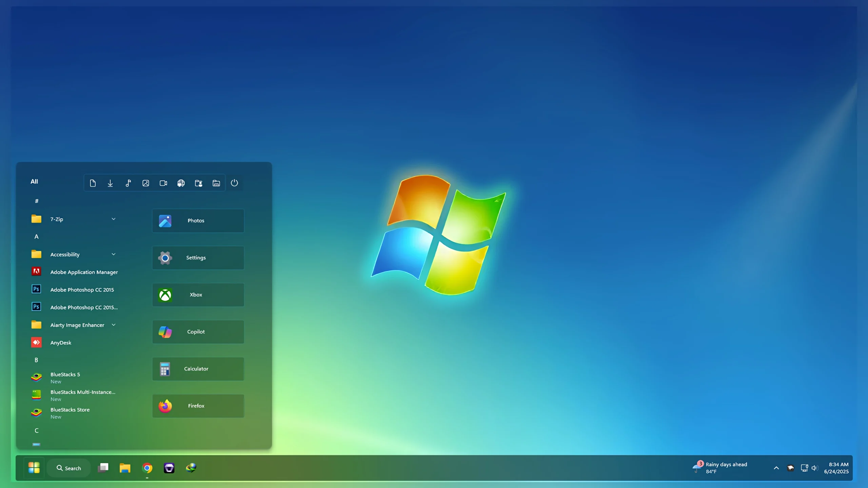Click the All apps header
The height and width of the screenshot is (488, 868).
[x=34, y=181]
